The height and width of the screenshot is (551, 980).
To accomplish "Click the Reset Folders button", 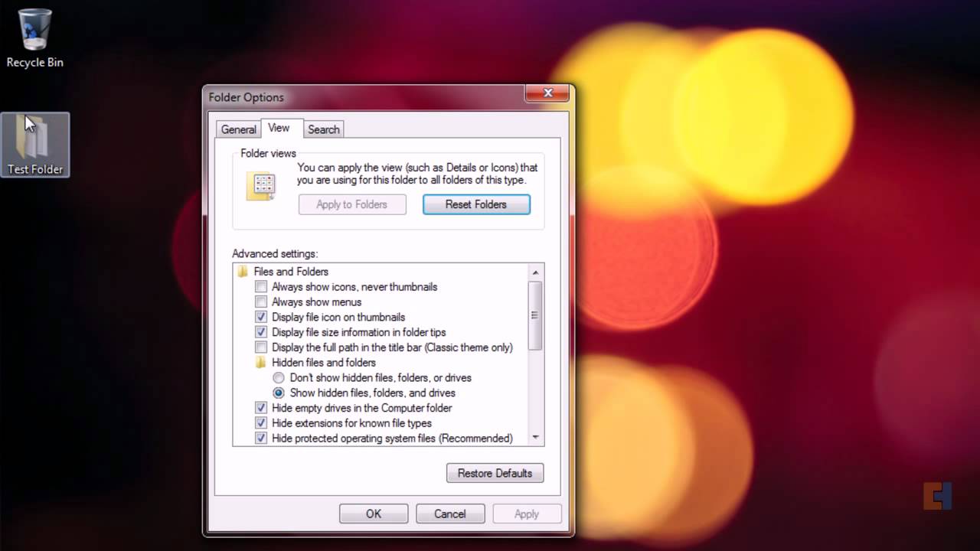I will pyautogui.click(x=476, y=204).
